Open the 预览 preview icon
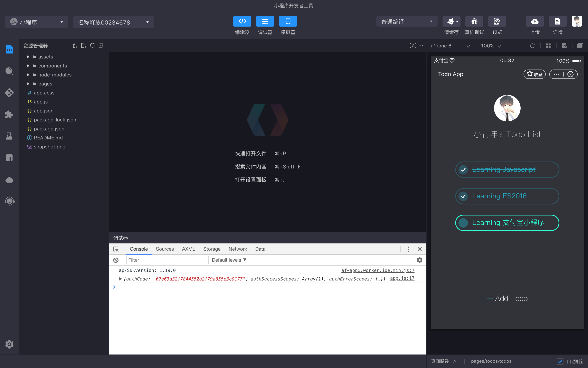The image size is (588, 368). click(x=497, y=21)
